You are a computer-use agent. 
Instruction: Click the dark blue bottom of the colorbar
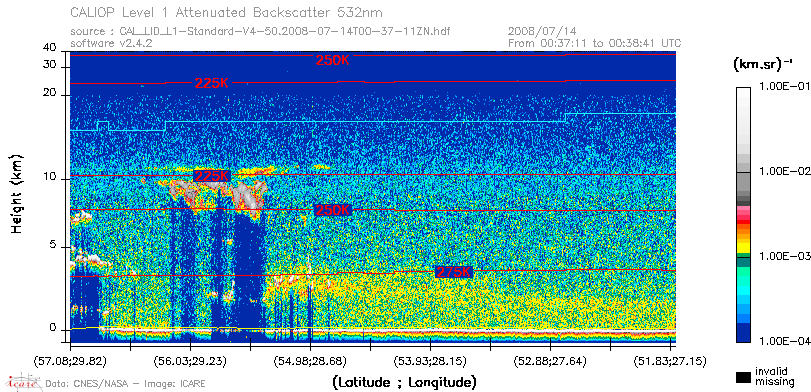pyautogui.click(x=744, y=334)
